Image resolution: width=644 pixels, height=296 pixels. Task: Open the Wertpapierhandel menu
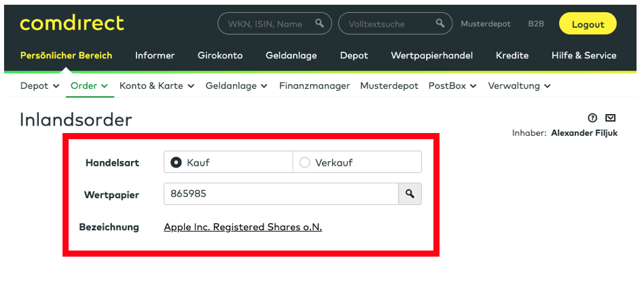point(431,56)
